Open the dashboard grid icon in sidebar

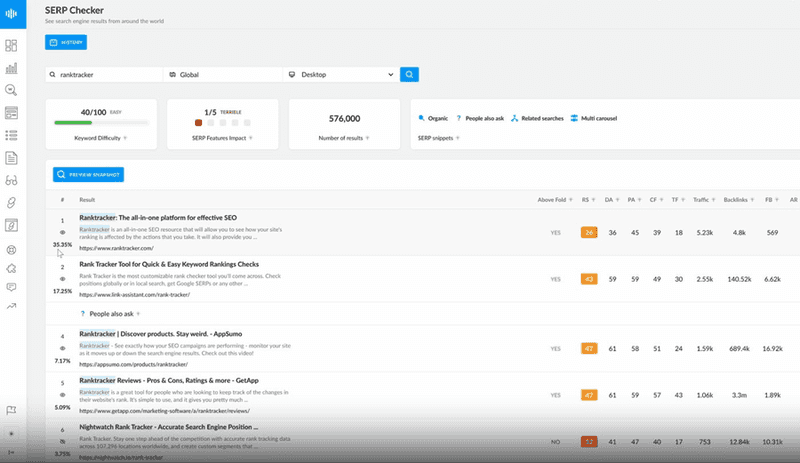coord(11,45)
